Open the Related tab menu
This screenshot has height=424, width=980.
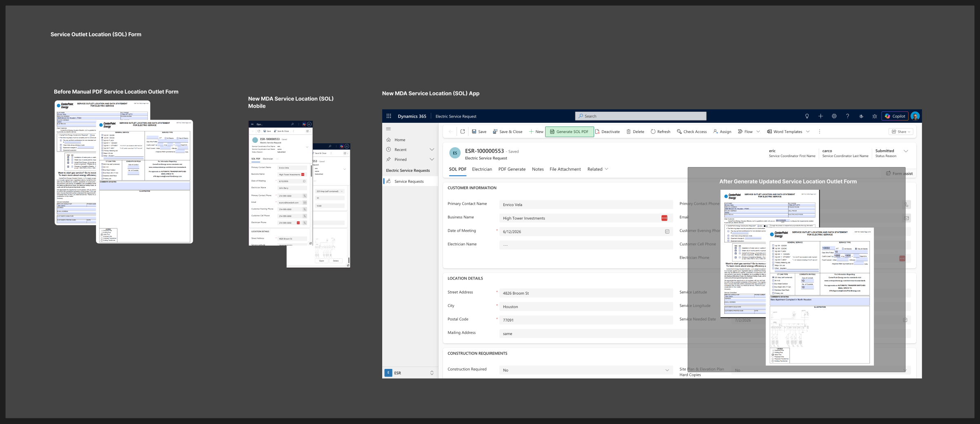(x=598, y=169)
